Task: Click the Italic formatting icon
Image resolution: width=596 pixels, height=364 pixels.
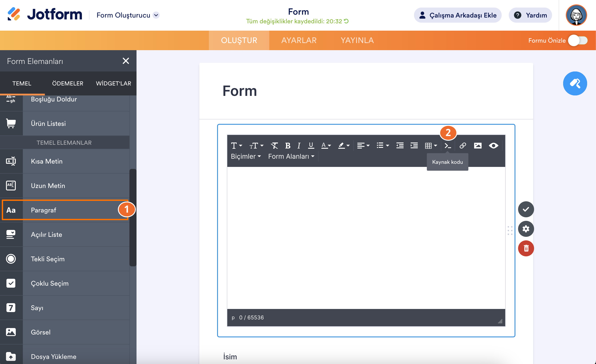Action: tap(299, 146)
